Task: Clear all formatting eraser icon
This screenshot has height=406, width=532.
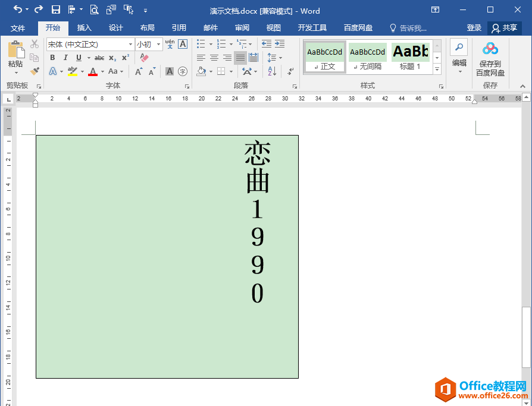Action: (x=144, y=58)
